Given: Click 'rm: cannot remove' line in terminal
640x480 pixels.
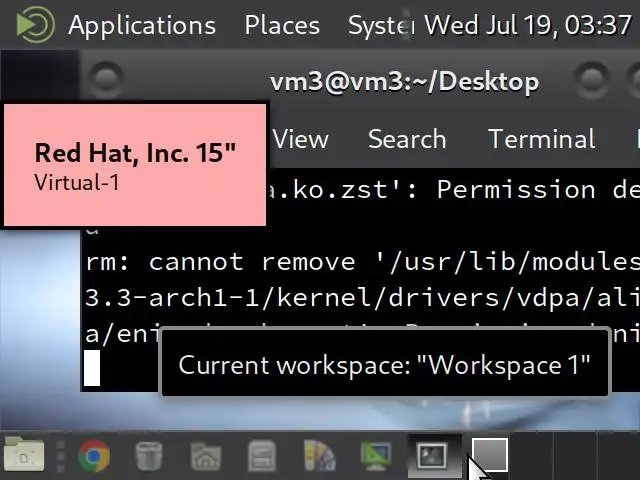Looking at the screenshot, I should click(362, 262).
